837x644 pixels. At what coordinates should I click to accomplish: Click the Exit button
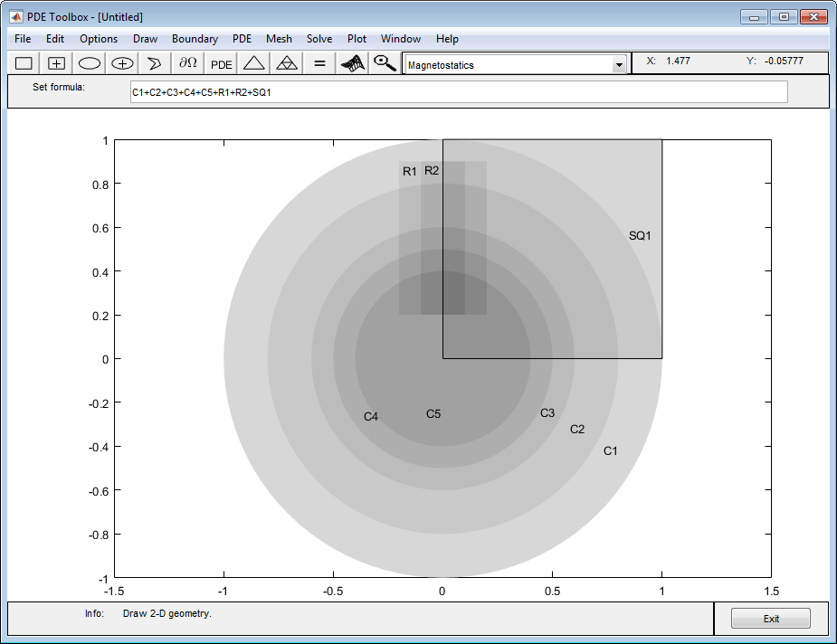(771, 619)
